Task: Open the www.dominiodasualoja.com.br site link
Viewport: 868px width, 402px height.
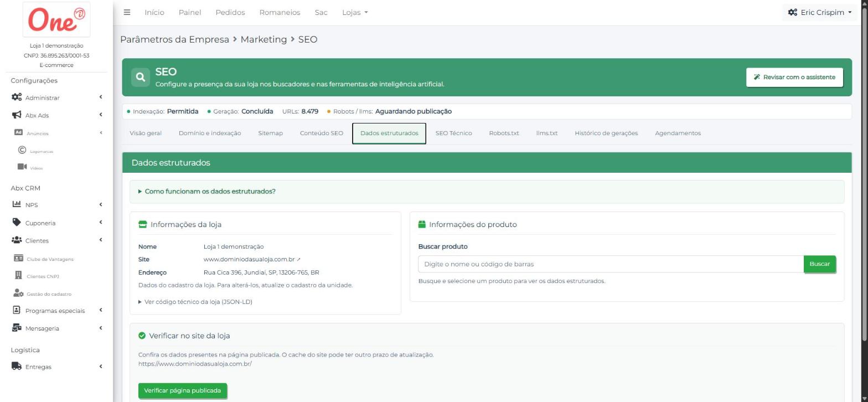Action: pyautogui.click(x=252, y=260)
